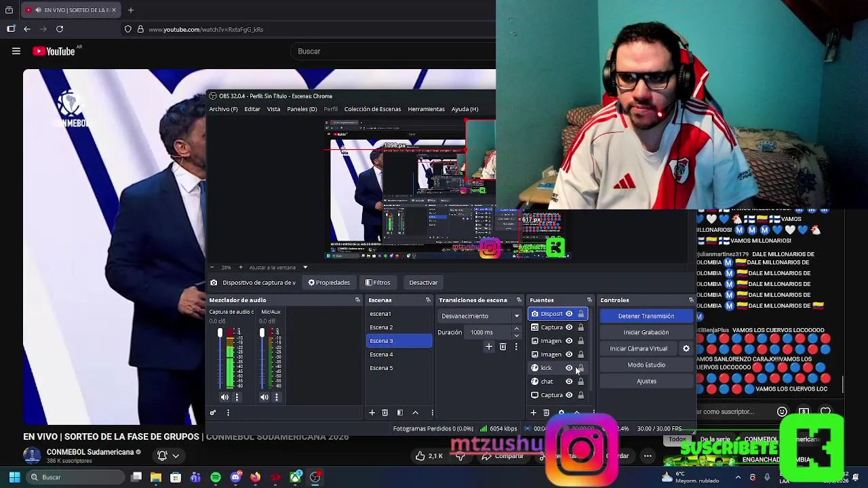Open advanced audio properties gear
This screenshot has height=488, width=868.
pyautogui.click(x=213, y=413)
